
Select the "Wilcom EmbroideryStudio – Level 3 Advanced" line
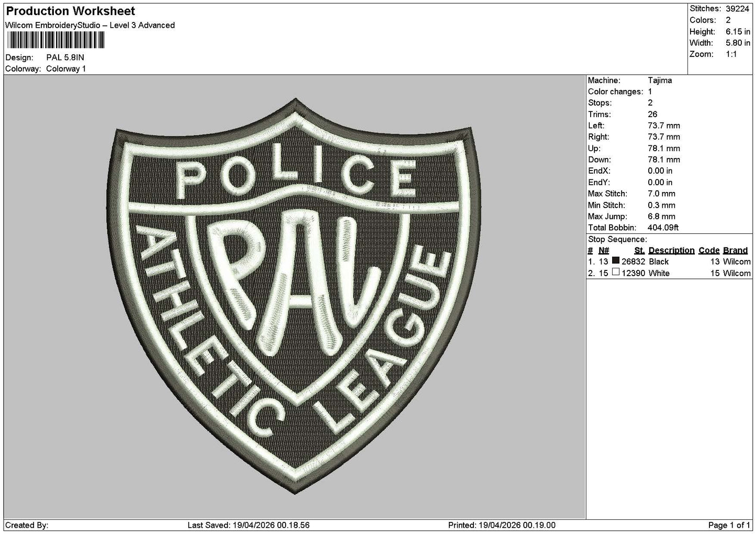(90, 25)
